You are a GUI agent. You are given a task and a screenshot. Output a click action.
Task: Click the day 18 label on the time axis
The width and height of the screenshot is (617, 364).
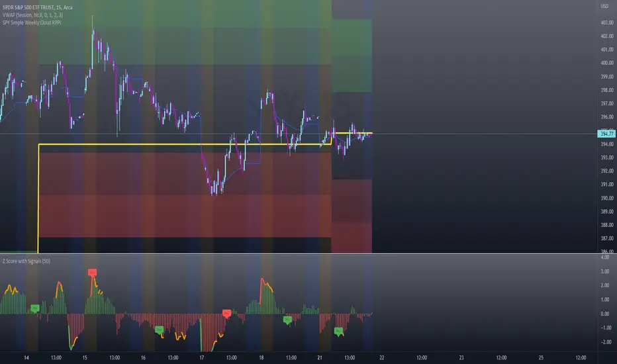click(x=261, y=357)
